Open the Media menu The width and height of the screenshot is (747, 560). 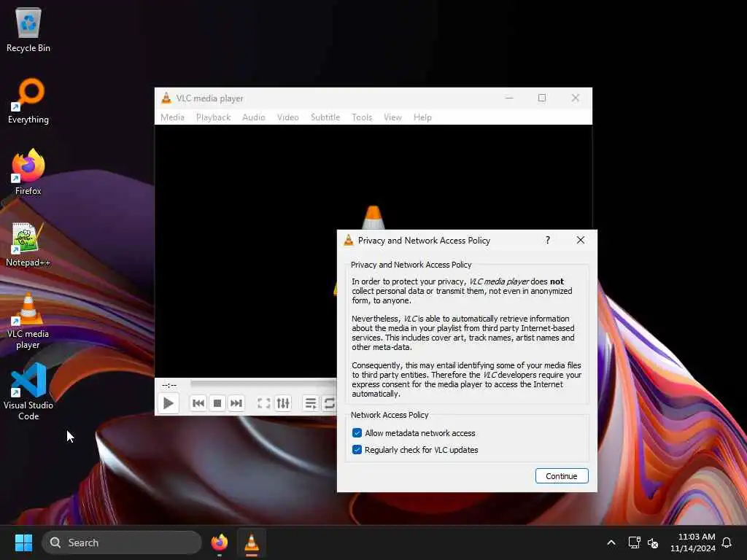click(172, 117)
